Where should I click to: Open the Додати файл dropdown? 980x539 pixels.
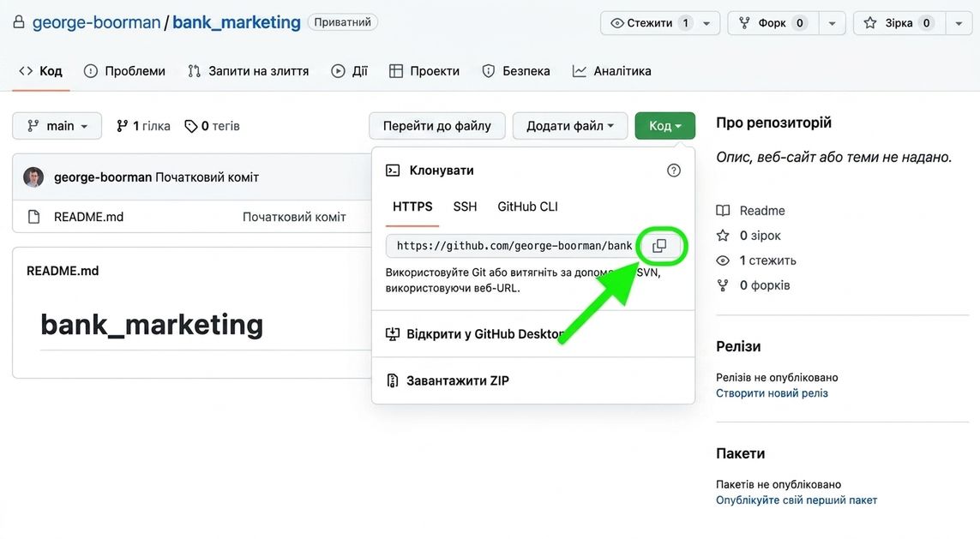(x=570, y=126)
